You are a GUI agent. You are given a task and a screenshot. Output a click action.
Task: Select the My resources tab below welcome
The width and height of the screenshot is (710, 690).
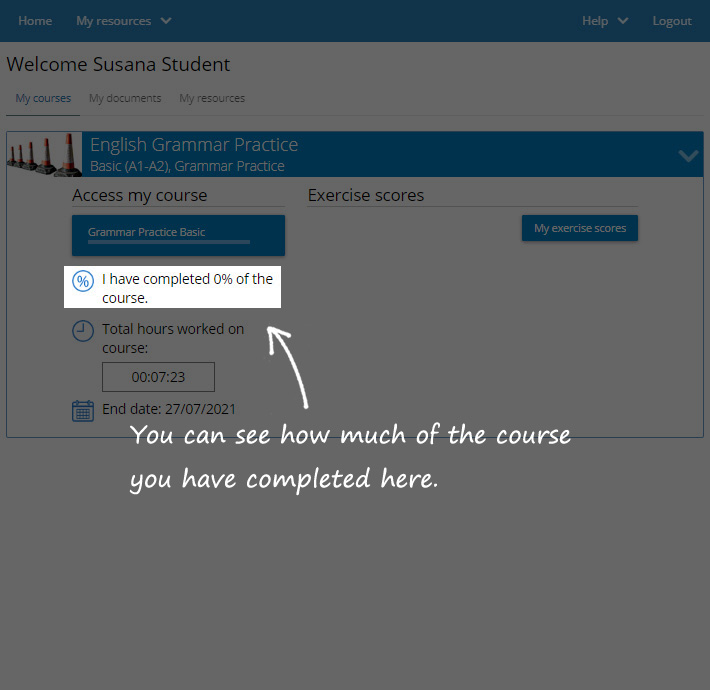click(212, 98)
